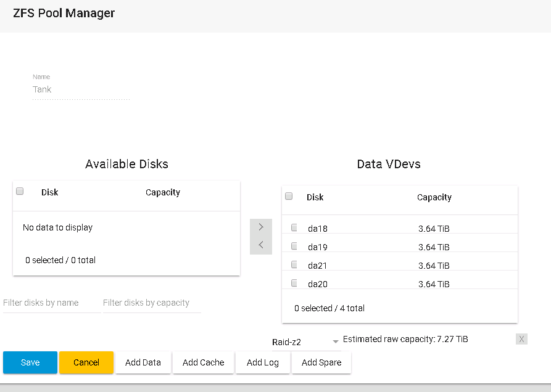Tick the da21 disk checkbox

(x=294, y=264)
